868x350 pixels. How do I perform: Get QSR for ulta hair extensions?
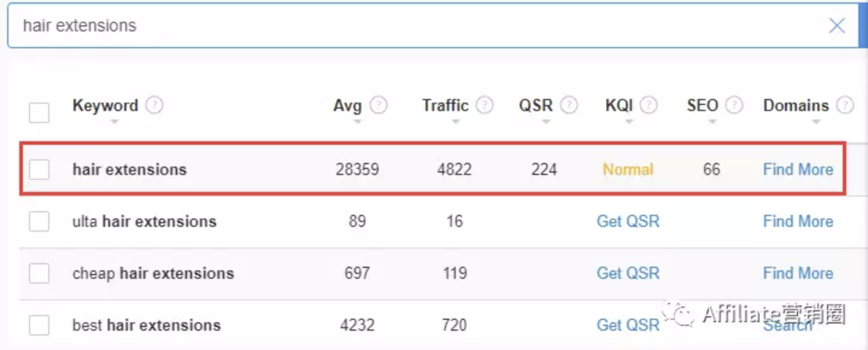coord(628,221)
